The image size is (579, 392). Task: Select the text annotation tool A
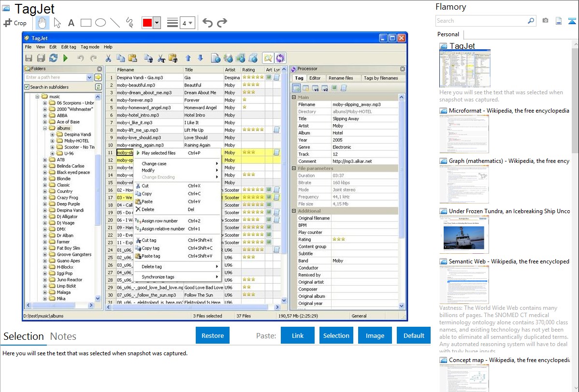coord(71,23)
